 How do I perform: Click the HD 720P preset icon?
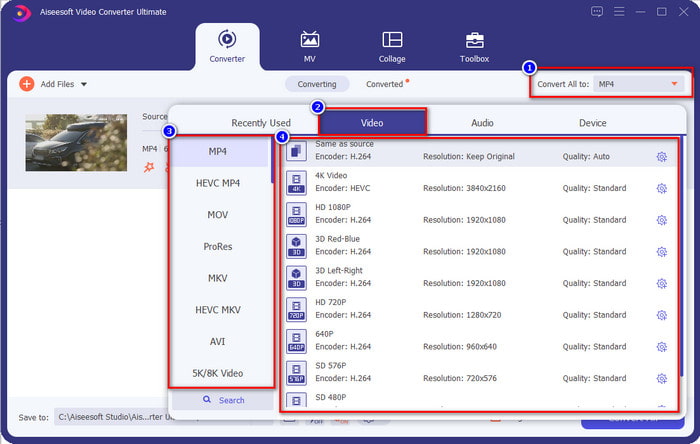296,309
